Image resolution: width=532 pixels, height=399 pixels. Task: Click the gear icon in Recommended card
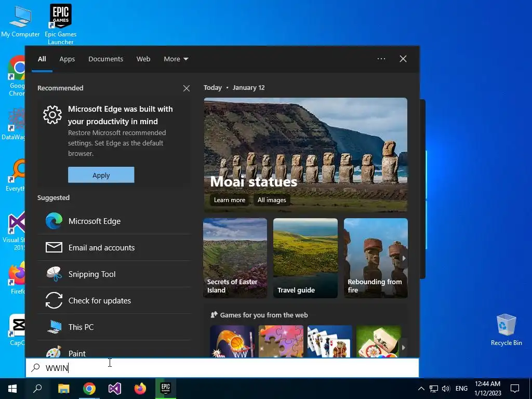(x=52, y=115)
